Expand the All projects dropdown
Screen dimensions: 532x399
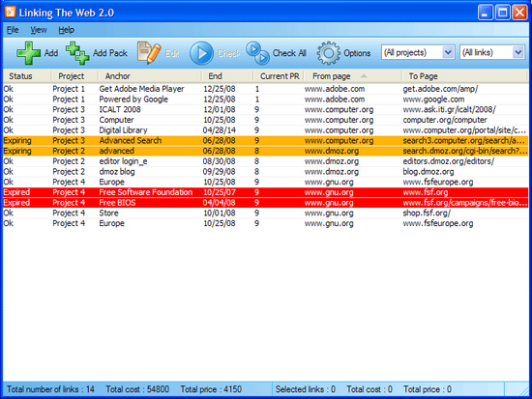pos(448,52)
